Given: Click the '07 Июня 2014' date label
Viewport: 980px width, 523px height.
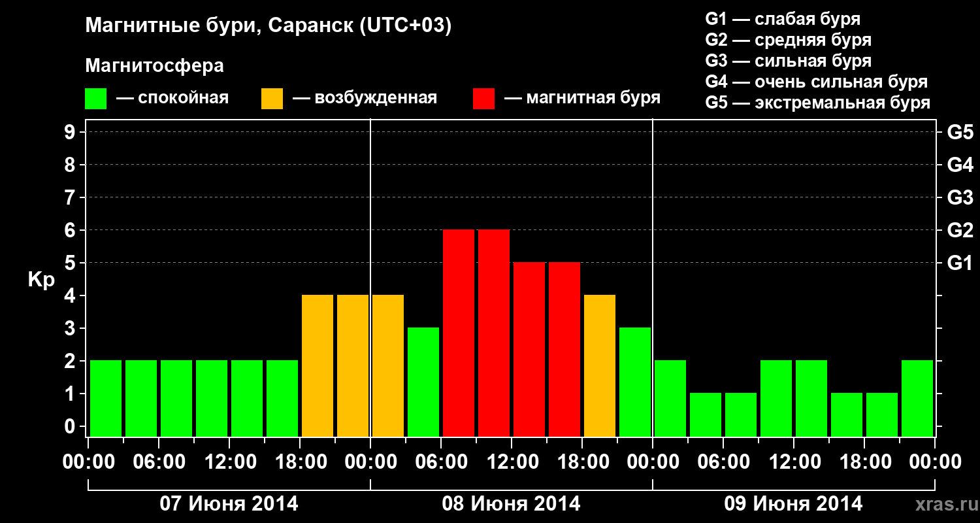Looking at the screenshot, I should (x=229, y=504).
